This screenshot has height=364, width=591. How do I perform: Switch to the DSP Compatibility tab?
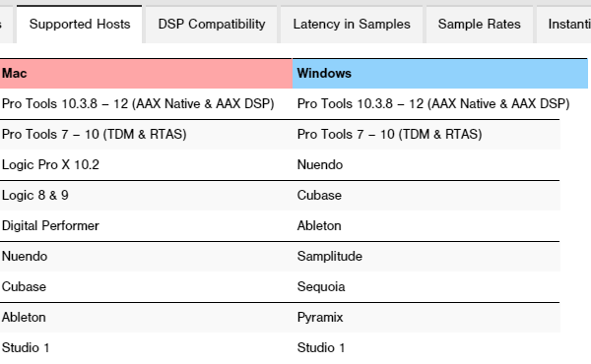[x=212, y=25]
